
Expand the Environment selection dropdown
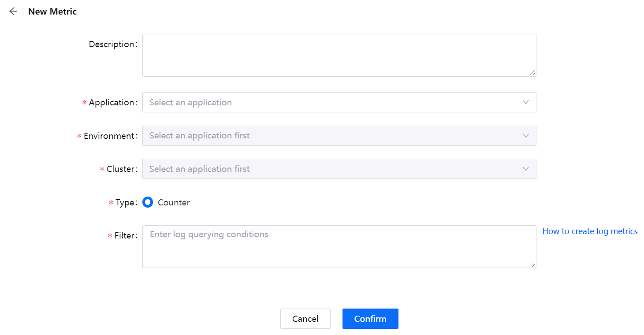click(x=309, y=136)
